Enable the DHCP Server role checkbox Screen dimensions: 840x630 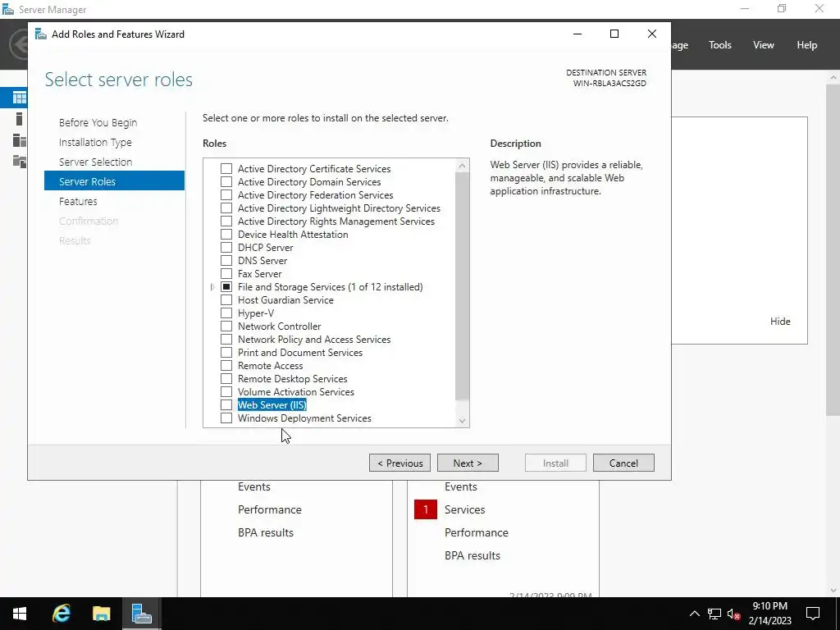click(x=226, y=248)
